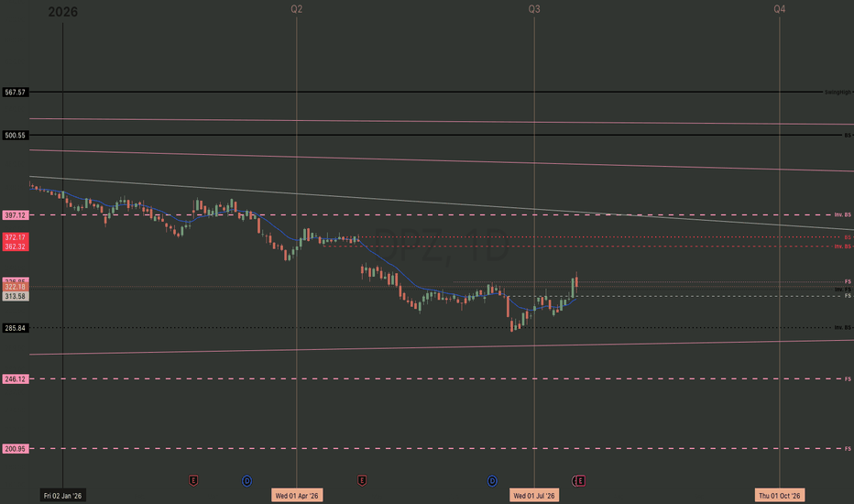Select the 313.58 price label

pyautogui.click(x=16, y=296)
